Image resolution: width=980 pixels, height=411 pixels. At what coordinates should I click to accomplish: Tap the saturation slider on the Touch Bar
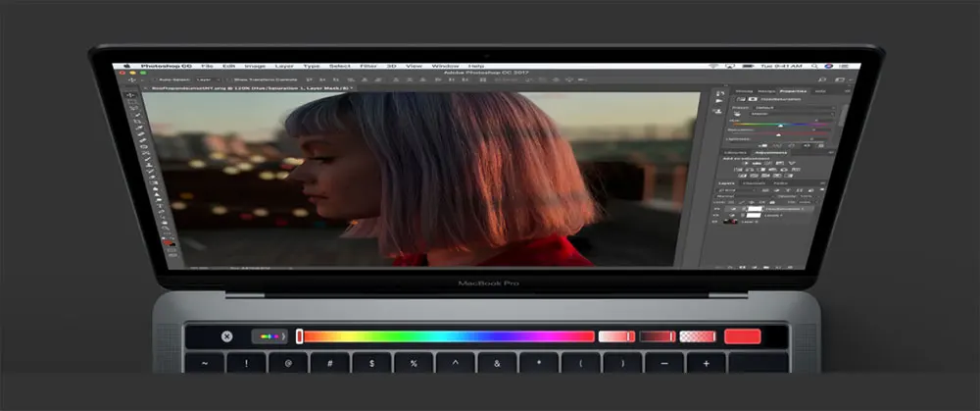pyautogui.click(x=616, y=336)
